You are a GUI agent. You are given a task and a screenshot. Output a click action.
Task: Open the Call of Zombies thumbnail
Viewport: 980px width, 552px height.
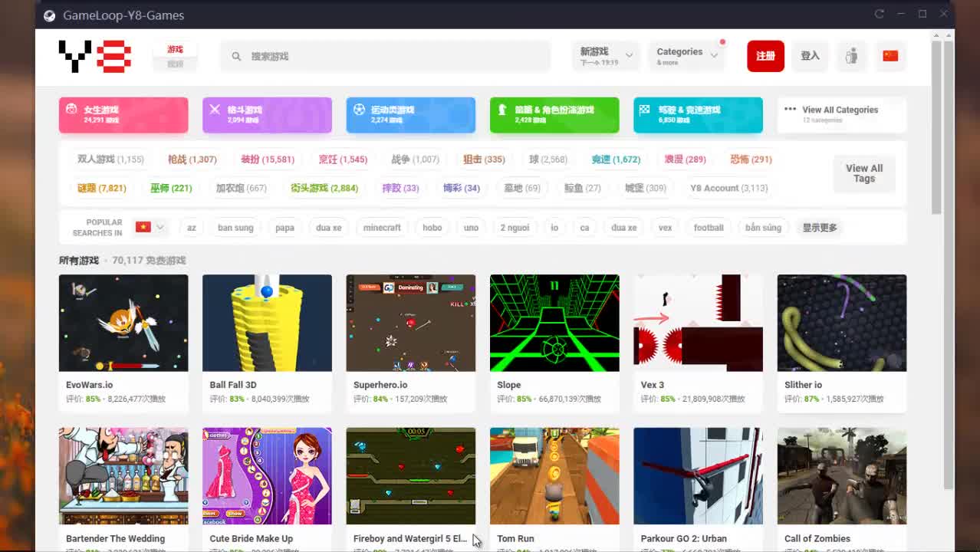pos(842,476)
